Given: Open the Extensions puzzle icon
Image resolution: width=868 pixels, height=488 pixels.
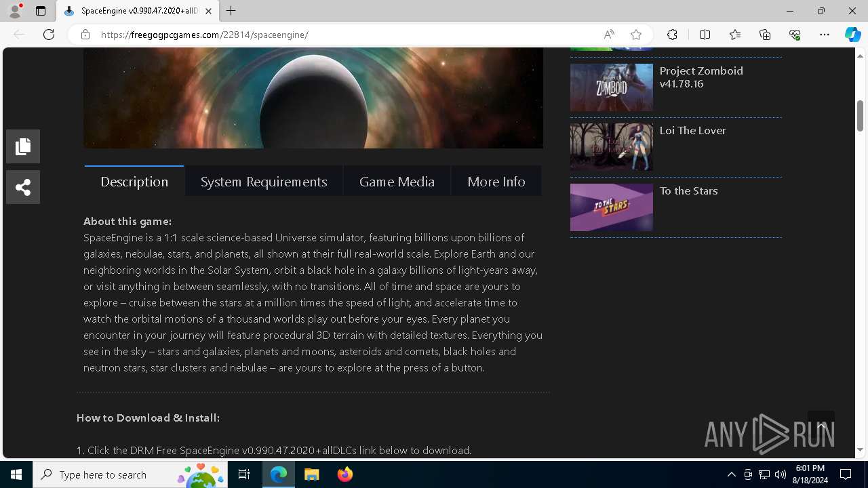Looking at the screenshot, I should coord(672,35).
